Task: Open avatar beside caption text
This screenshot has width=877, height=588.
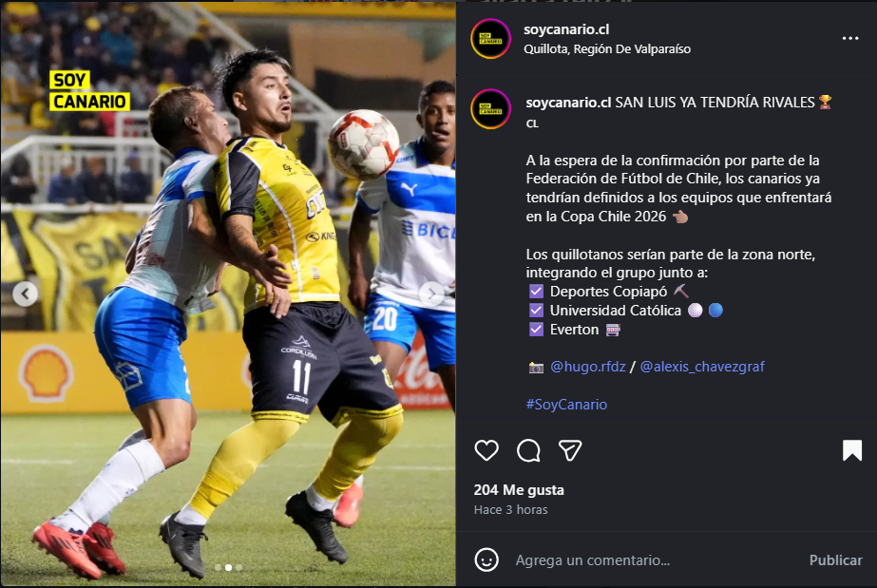Action: tap(490, 109)
